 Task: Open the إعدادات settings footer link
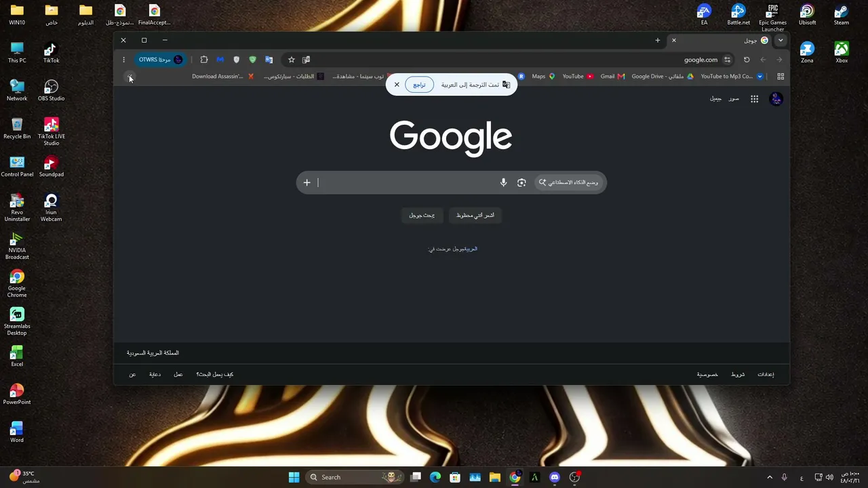766,374
